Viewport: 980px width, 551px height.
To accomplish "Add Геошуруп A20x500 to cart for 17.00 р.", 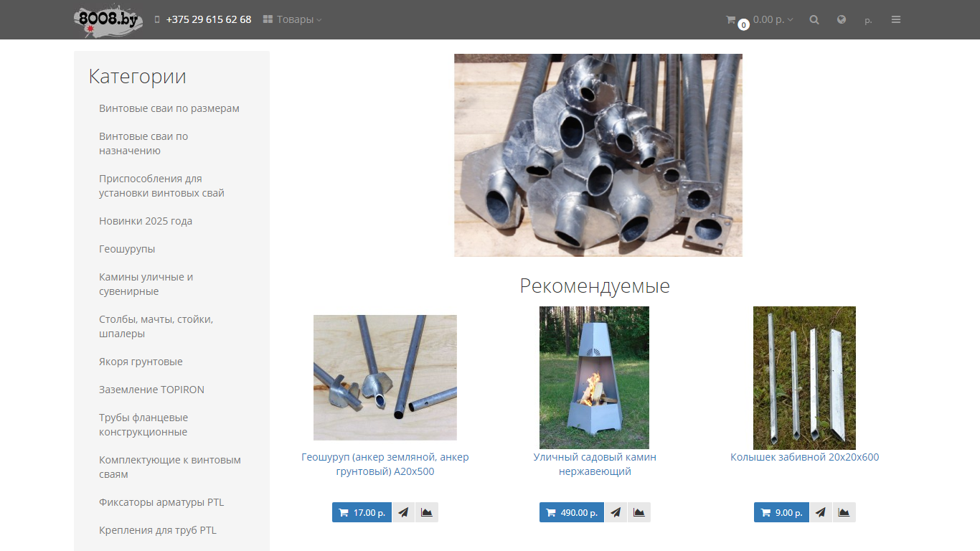I will tap(362, 512).
